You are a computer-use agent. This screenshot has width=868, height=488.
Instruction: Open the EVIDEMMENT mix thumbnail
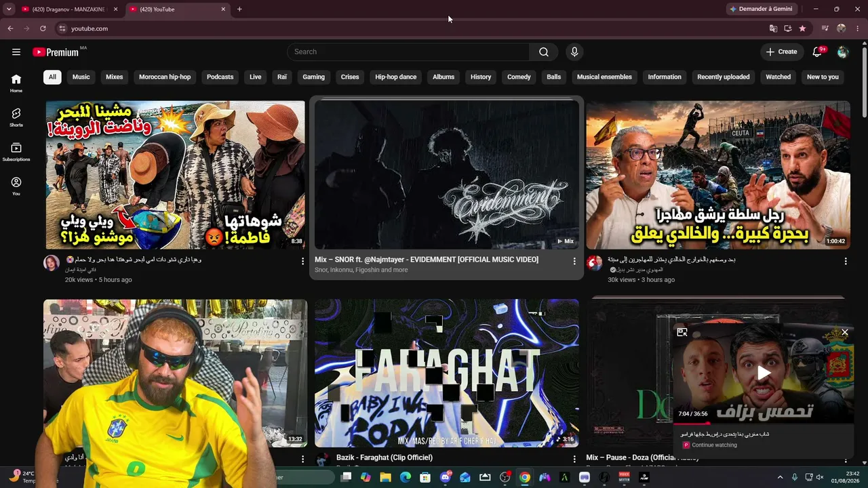pos(447,175)
